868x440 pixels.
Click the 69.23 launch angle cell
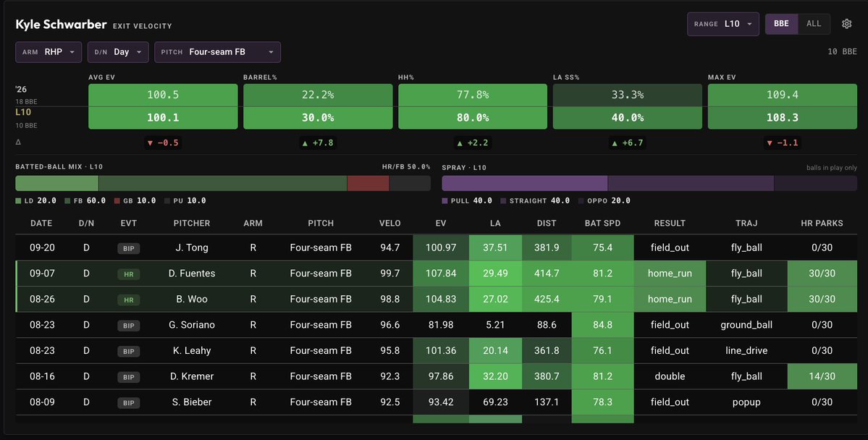[495, 402]
